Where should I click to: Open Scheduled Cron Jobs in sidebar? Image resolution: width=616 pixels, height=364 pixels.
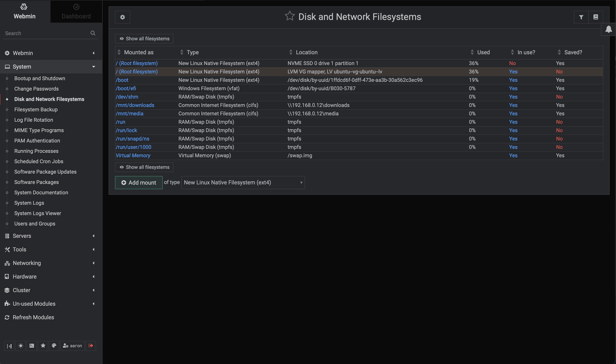(39, 161)
